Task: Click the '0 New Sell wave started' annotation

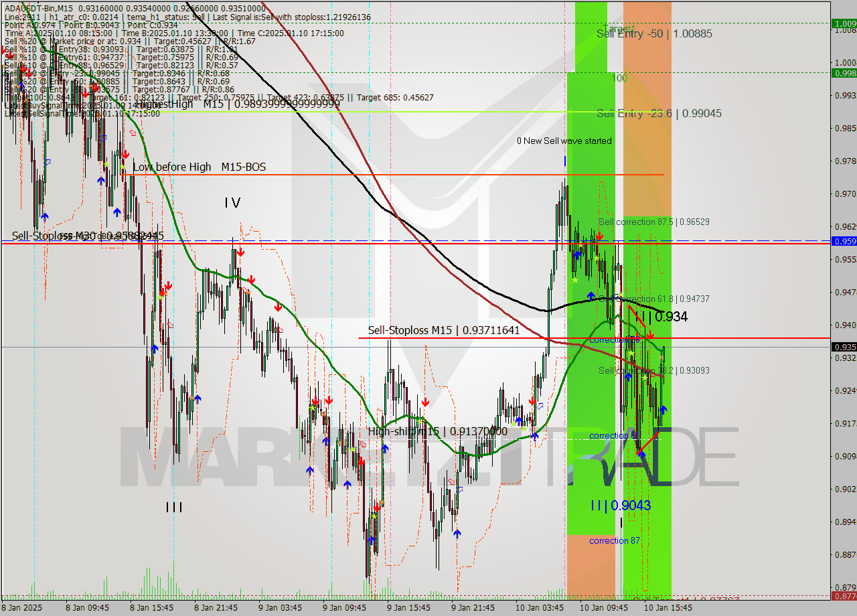Action: (x=564, y=141)
